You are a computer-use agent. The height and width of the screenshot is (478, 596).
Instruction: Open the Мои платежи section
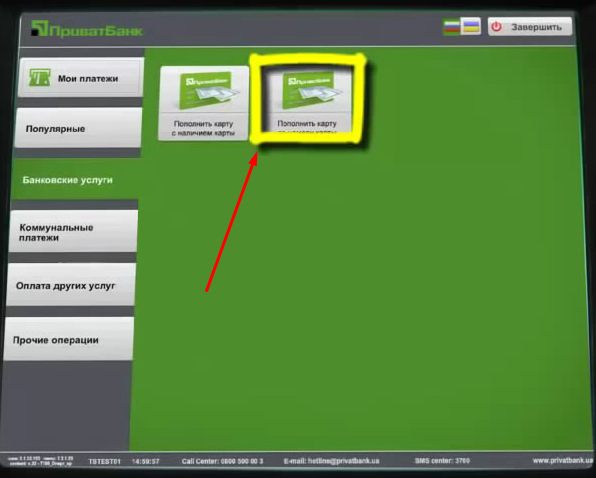[x=81, y=78]
